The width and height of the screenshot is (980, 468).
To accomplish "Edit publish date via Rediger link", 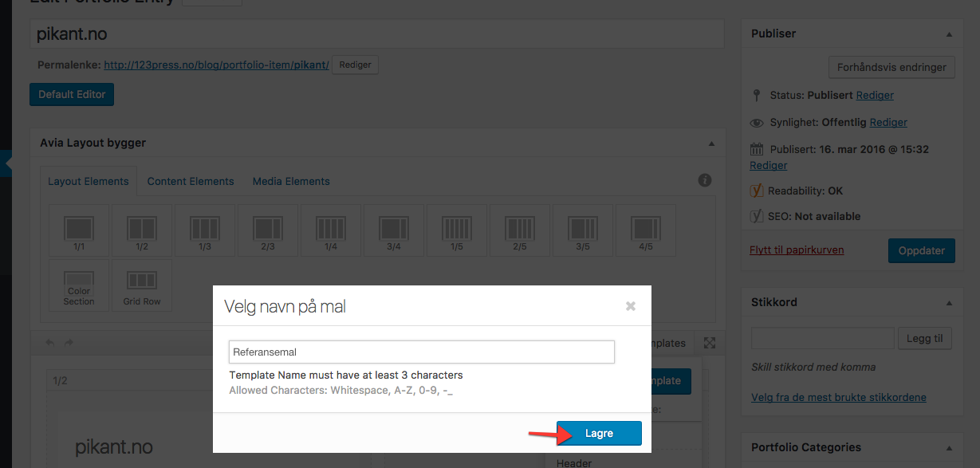I will pyautogui.click(x=769, y=165).
